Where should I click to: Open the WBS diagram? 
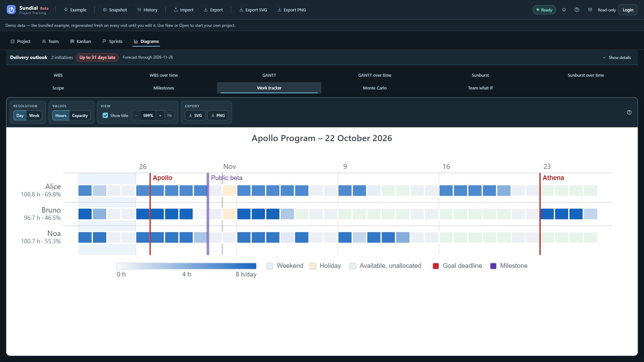(58, 75)
